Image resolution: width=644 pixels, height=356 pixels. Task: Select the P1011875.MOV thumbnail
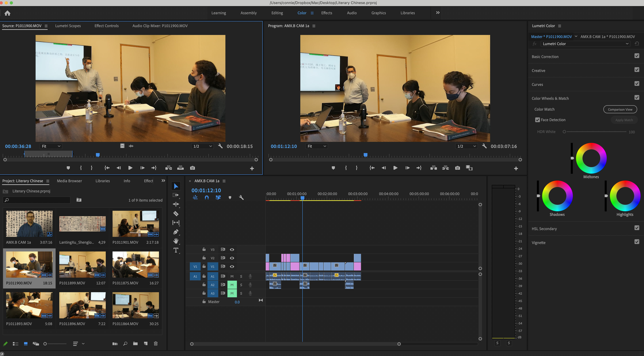tap(136, 265)
